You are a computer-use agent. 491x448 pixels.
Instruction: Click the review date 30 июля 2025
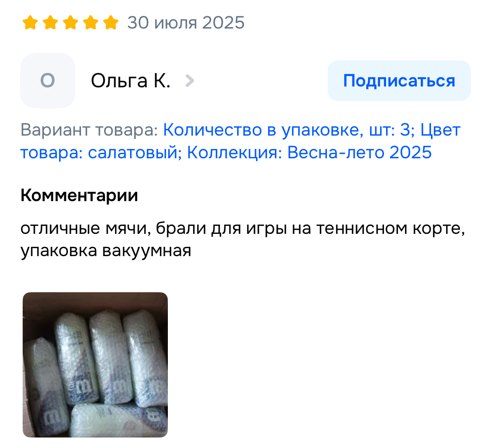pyautogui.click(x=185, y=23)
